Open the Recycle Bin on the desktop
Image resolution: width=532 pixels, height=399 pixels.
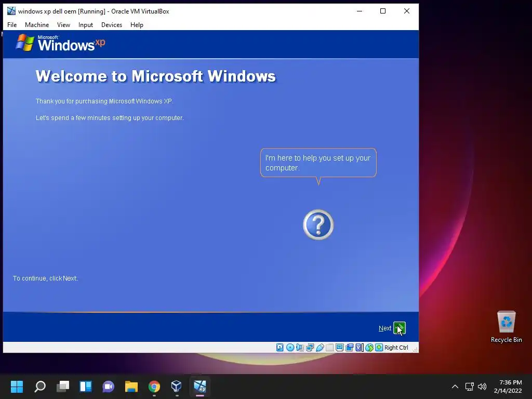pyautogui.click(x=506, y=326)
